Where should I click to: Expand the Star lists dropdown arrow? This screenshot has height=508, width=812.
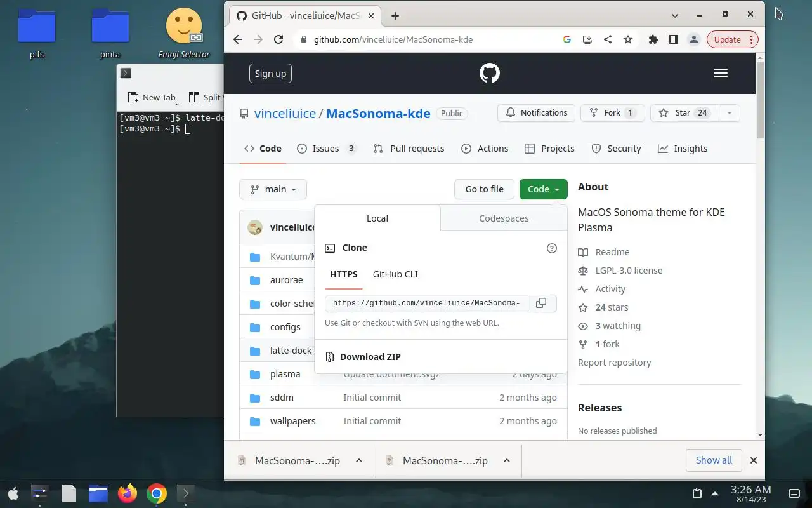coord(729,113)
